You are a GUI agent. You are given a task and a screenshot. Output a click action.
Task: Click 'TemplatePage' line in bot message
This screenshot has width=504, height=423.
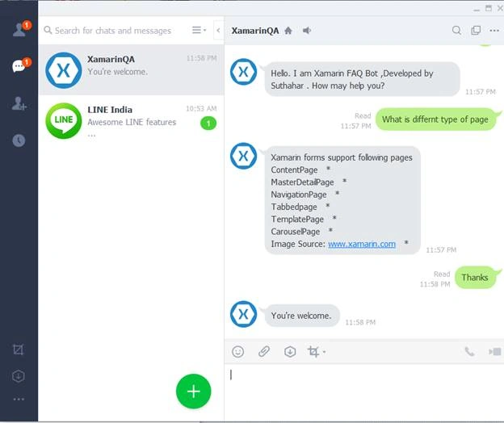[x=297, y=219]
